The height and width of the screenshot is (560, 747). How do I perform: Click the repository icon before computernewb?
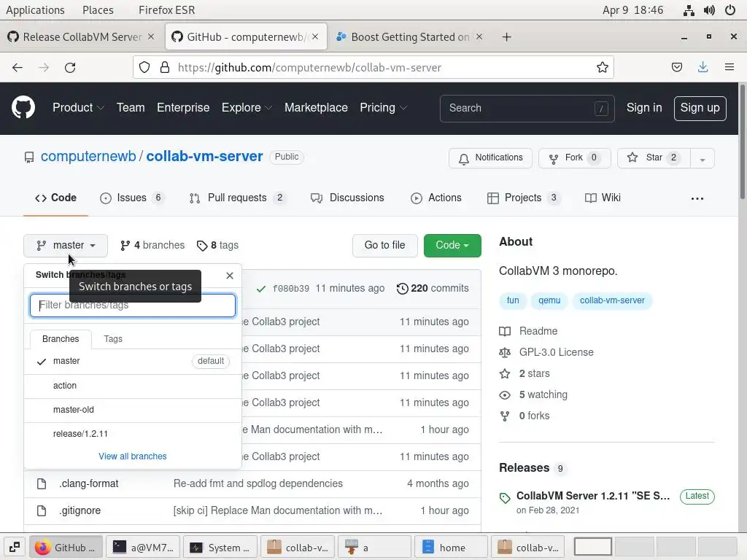[29, 157]
